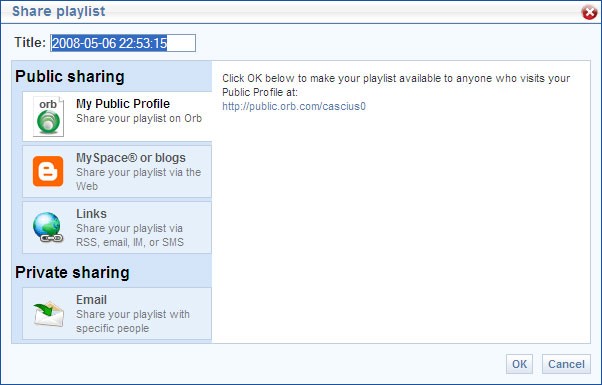
Task: Click the playlist Title input field
Action: pyautogui.click(x=123, y=43)
